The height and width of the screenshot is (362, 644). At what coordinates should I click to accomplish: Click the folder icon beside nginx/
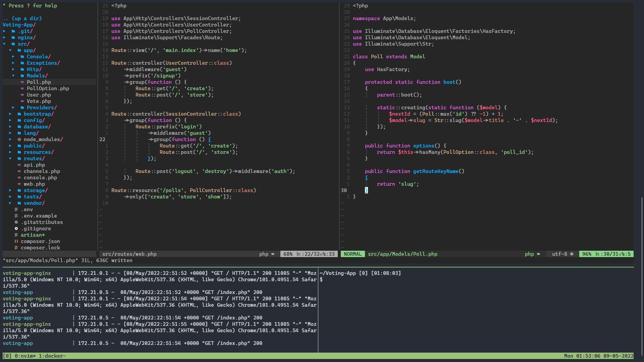point(13,38)
